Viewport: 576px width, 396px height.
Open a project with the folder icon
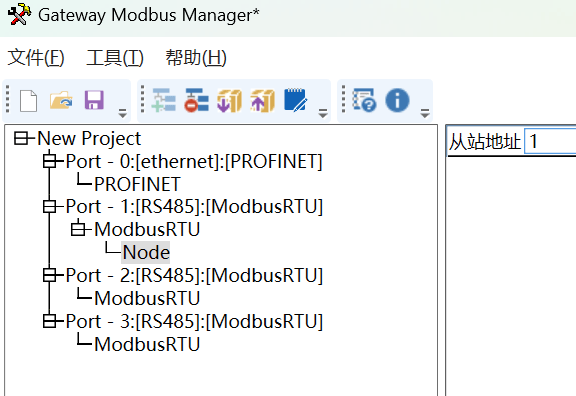pyautogui.click(x=61, y=100)
